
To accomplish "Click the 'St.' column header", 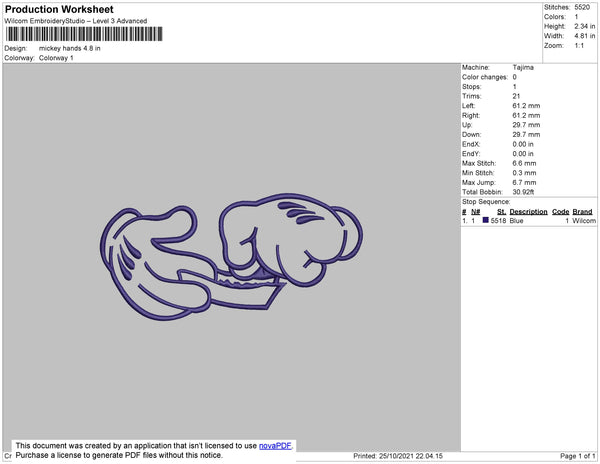I will click(501, 212).
